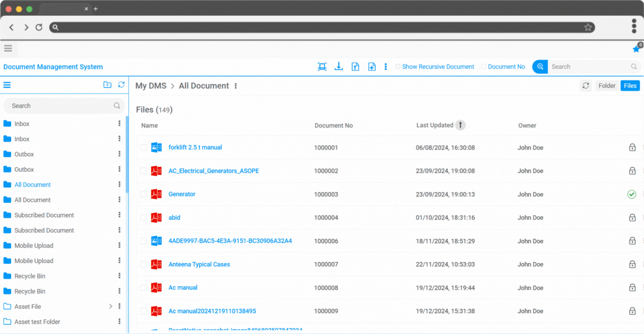Click the blue advanced search icon
The image size is (644, 334).
point(540,67)
